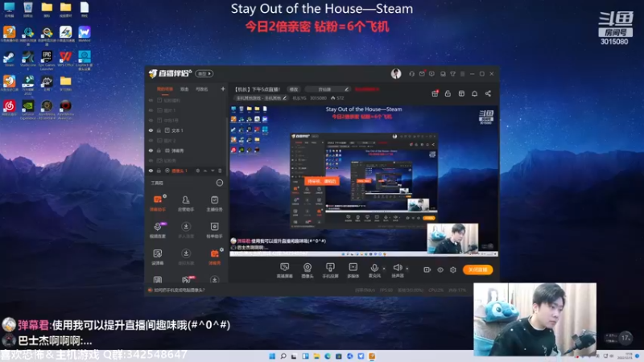Viewport: 644px width, 362px height.
Task: Select the 文本 1 source row
Action: [x=187, y=130]
